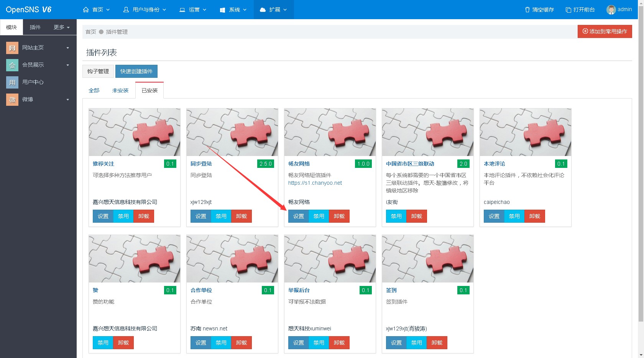The height and width of the screenshot is (358, 644).
Task: Select the 全部 plugin tab
Action: [94, 90]
